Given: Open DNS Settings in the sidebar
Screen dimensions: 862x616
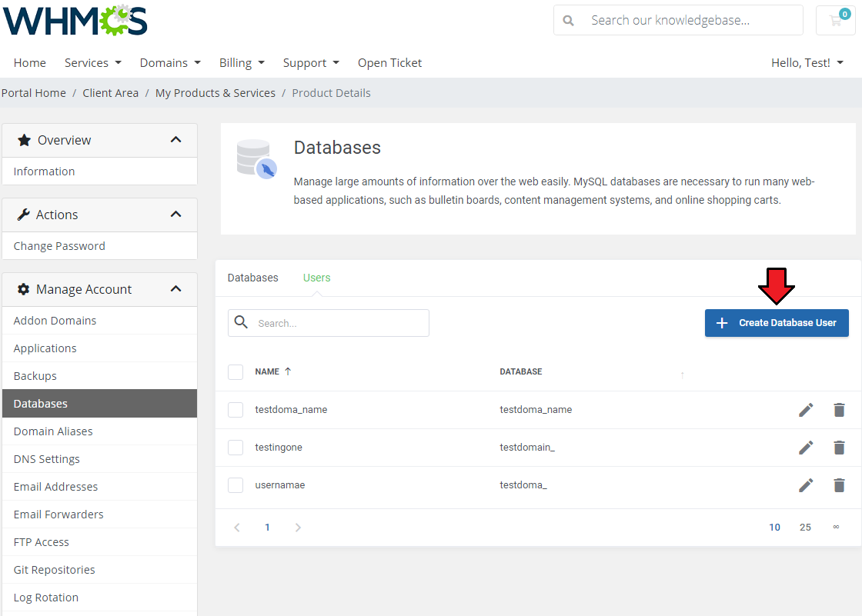Looking at the screenshot, I should [99, 459].
